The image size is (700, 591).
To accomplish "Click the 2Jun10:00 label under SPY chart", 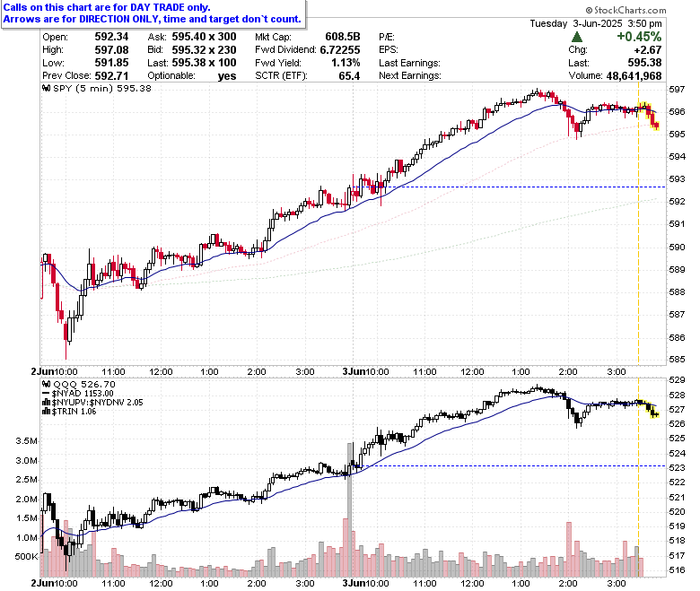I will click(54, 371).
